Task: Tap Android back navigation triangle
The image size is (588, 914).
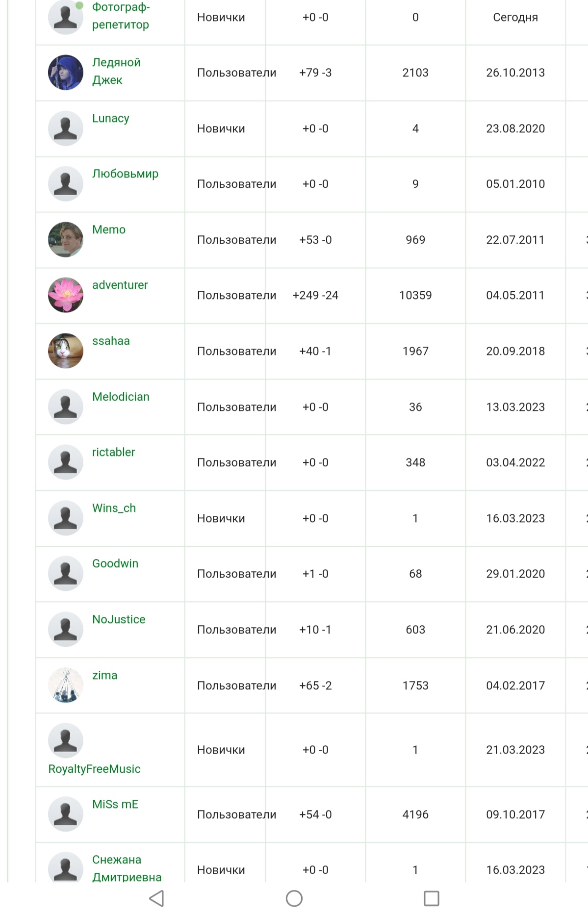Action: click(x=156, y=898)
